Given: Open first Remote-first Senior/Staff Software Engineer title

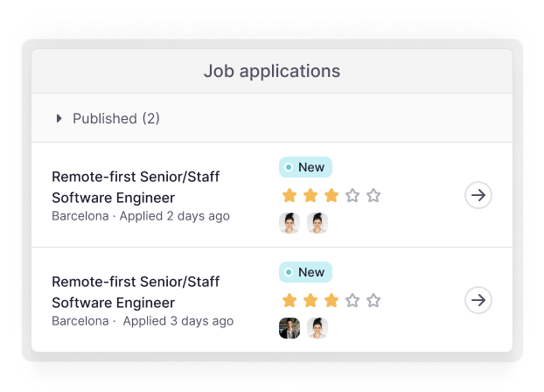Looking at the screenshot, I should [136, 186].
